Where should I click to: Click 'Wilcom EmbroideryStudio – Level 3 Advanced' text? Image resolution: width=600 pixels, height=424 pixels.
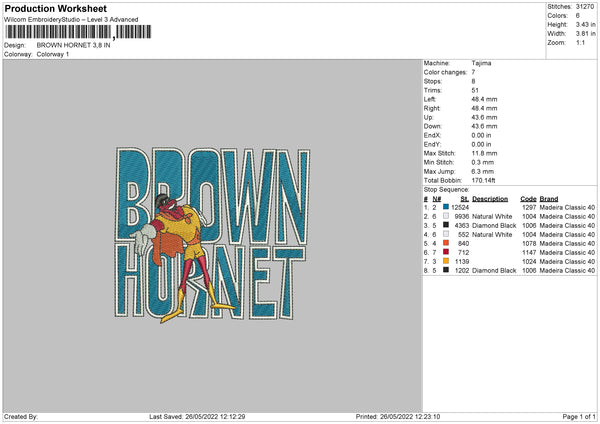click(x=71, y=20)
